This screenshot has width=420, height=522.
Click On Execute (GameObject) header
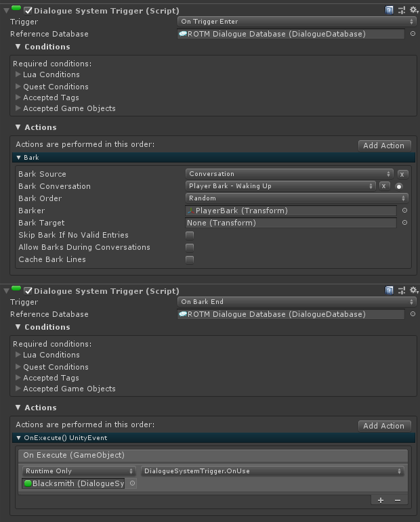coord(213,456)
